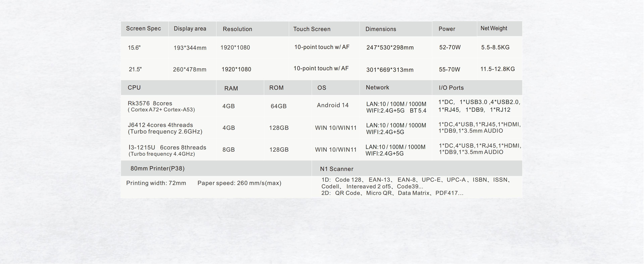Click the Paper speed 260 mm/s text

coord(239,183)
